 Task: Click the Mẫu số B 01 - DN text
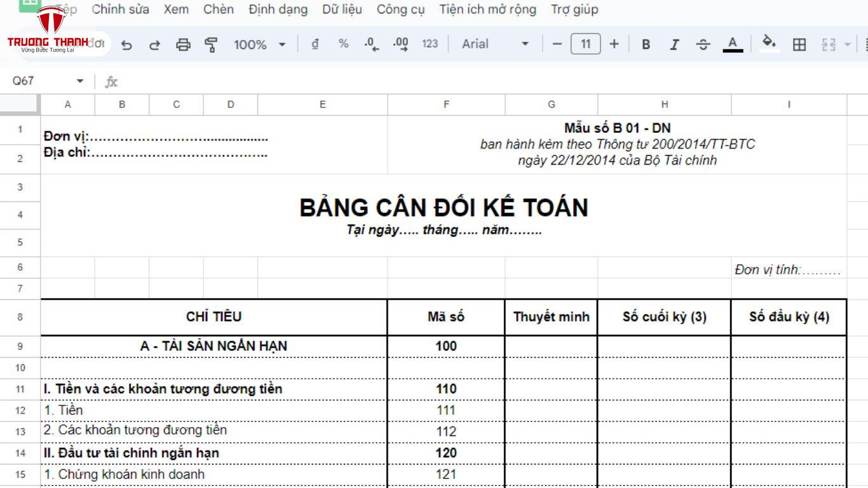618,128
